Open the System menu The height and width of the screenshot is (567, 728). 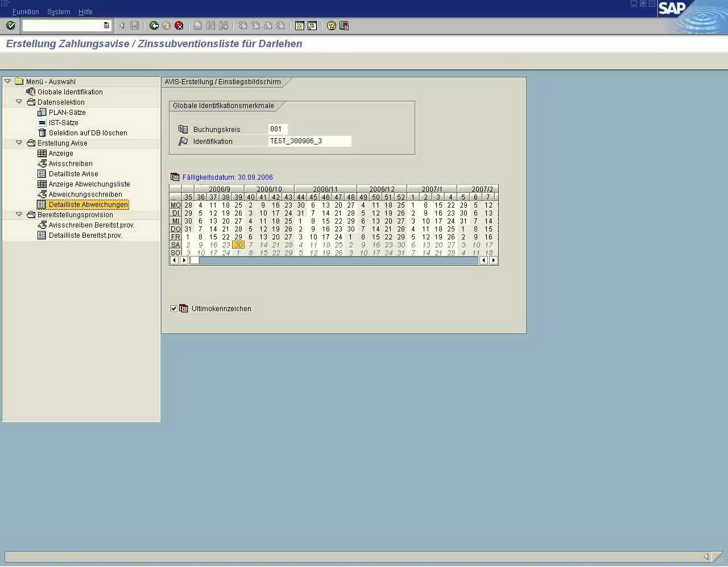[x=59, y=12]
